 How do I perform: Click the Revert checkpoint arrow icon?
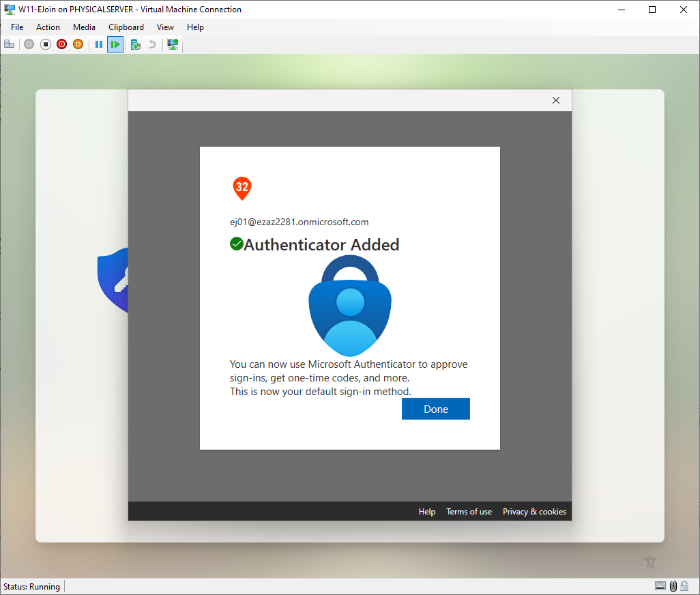pyautogui.click(x=152, y=44)
